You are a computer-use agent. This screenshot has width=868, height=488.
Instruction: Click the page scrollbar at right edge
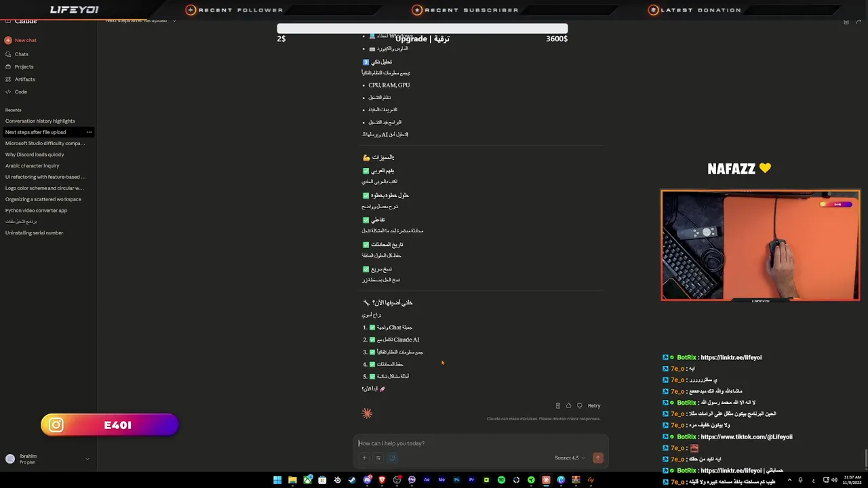point(865,458)
